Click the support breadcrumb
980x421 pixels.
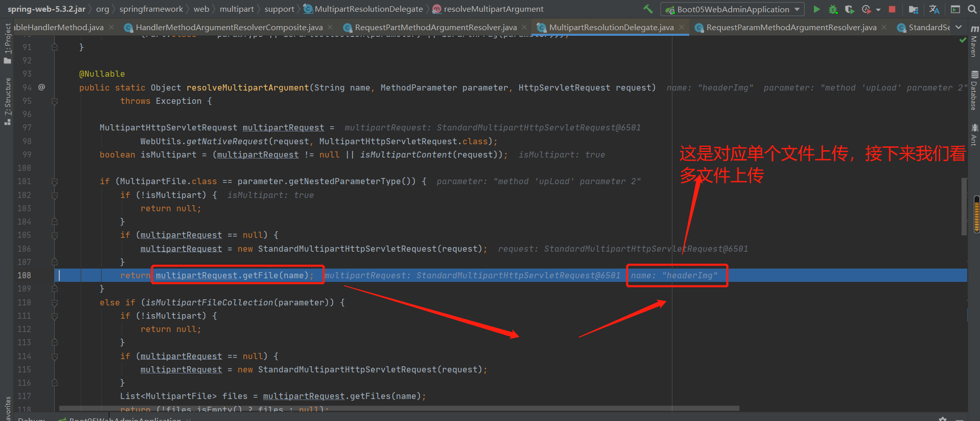click(279, 9)
